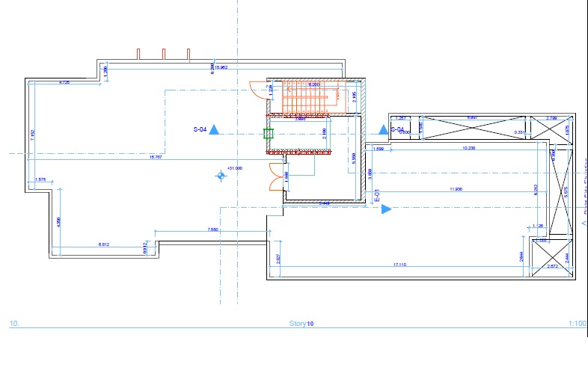Click the right S-04 section marker triangle
The height and width of the screenshot is (373, 588).
[x=383, y=129]
